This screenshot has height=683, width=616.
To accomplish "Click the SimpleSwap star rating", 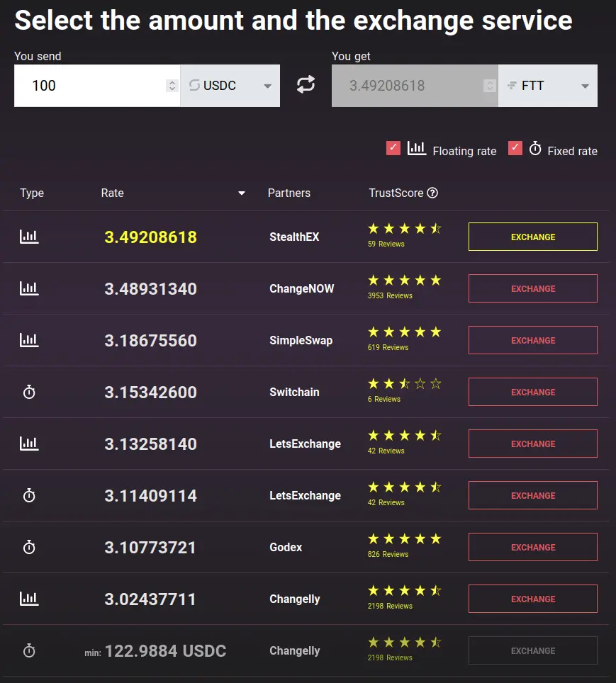I will (404, 332).
